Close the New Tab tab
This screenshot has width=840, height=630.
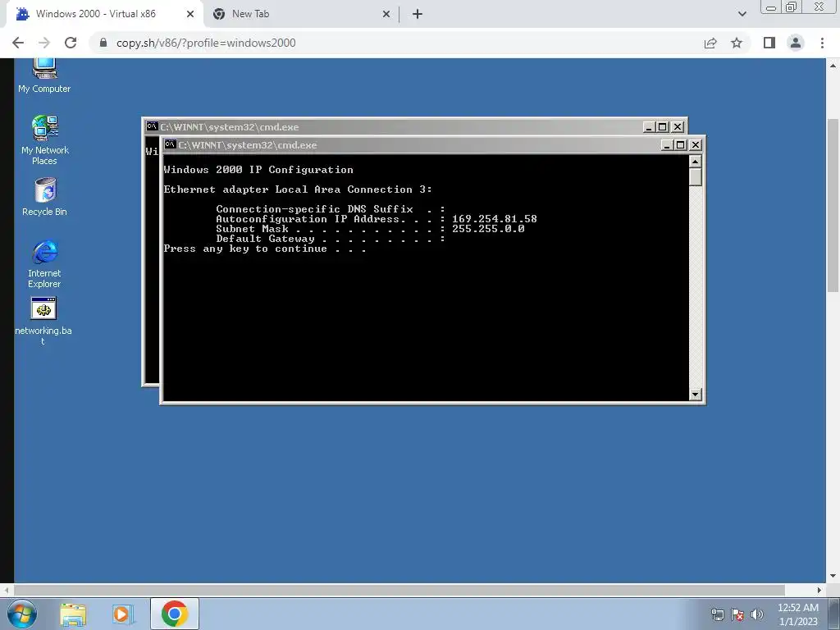[x=386, y=15]
